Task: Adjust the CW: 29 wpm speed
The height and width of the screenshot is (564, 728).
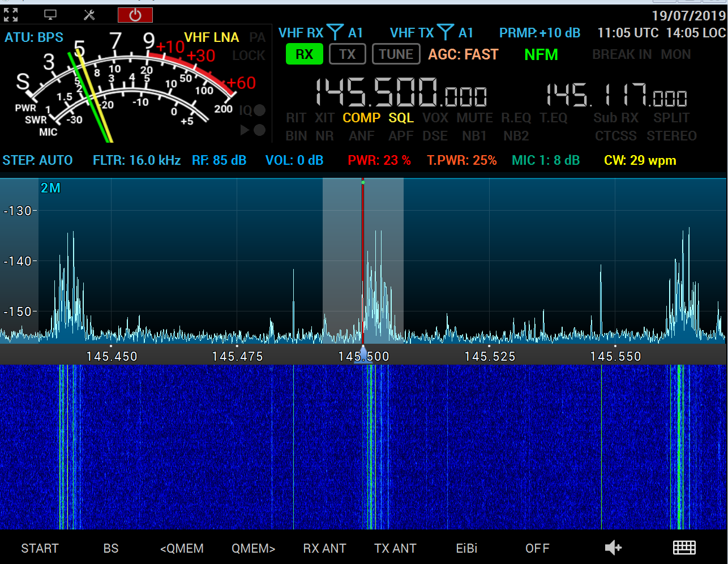Action: click(640, 160)
